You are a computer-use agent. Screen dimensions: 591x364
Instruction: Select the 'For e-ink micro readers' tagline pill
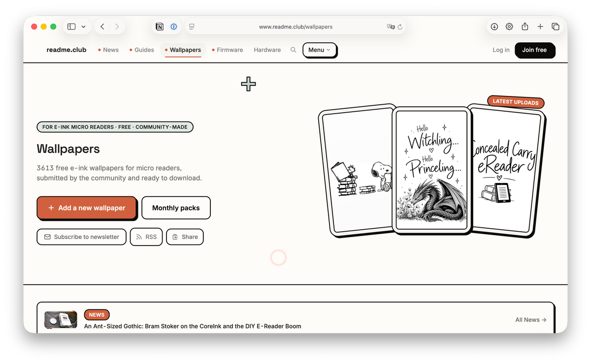pyautogui.click(x=115, y=127)
